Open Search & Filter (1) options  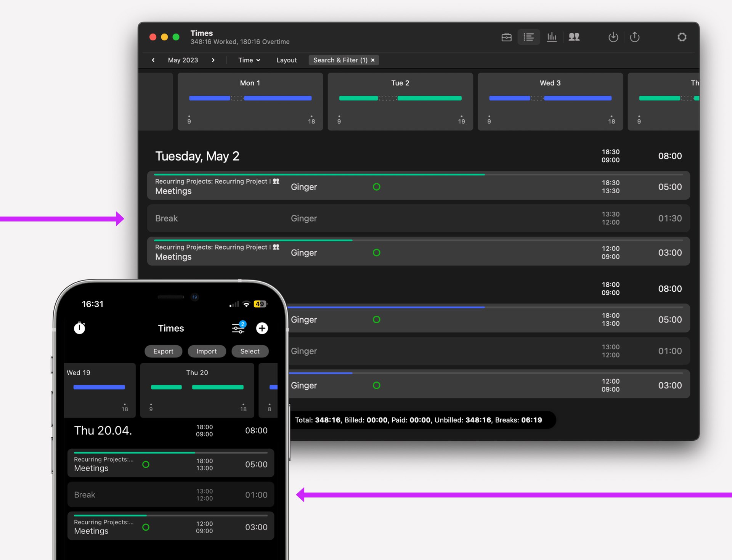[340, 60]
